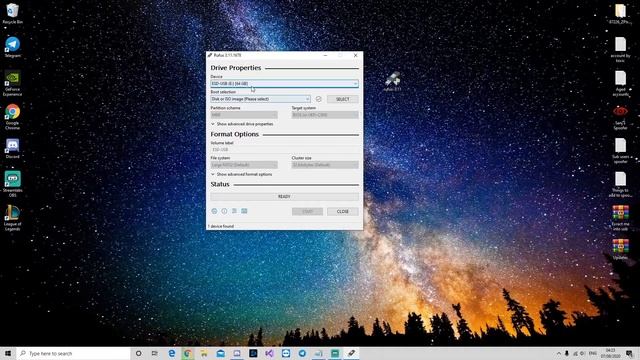Click the ENG language indicator
Viewport: 640px width, 360px height.
[x=593, y=353]
